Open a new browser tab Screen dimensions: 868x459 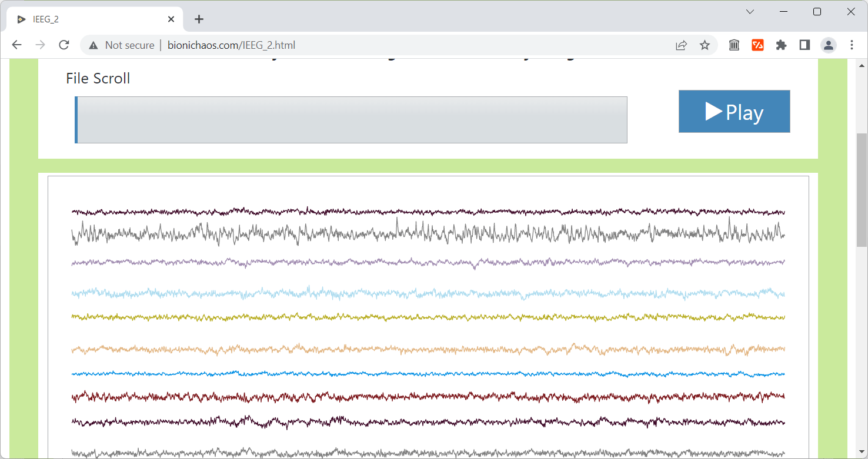(199, 19)
